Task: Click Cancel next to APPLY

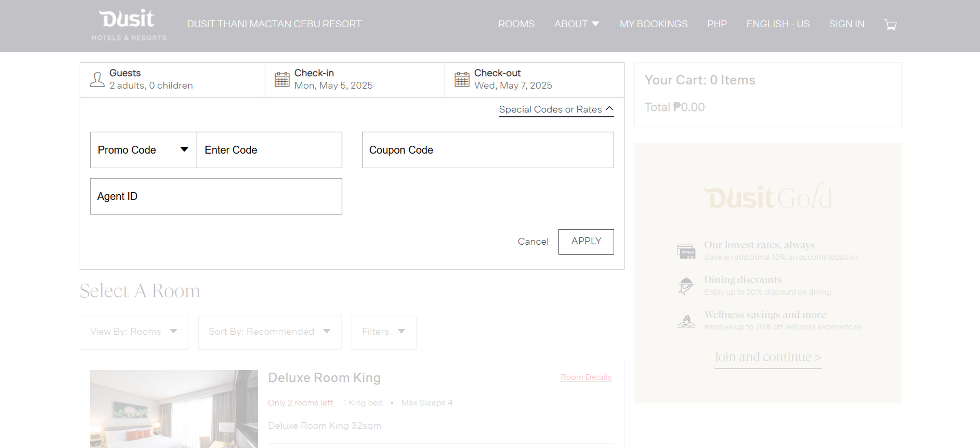Action: [x=533, y=241]
